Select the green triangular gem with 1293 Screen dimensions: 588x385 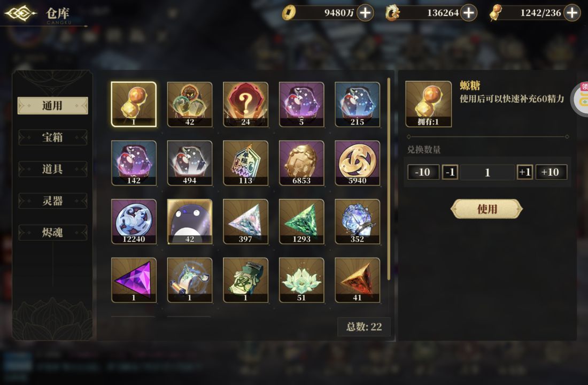[x=301, y=222]
